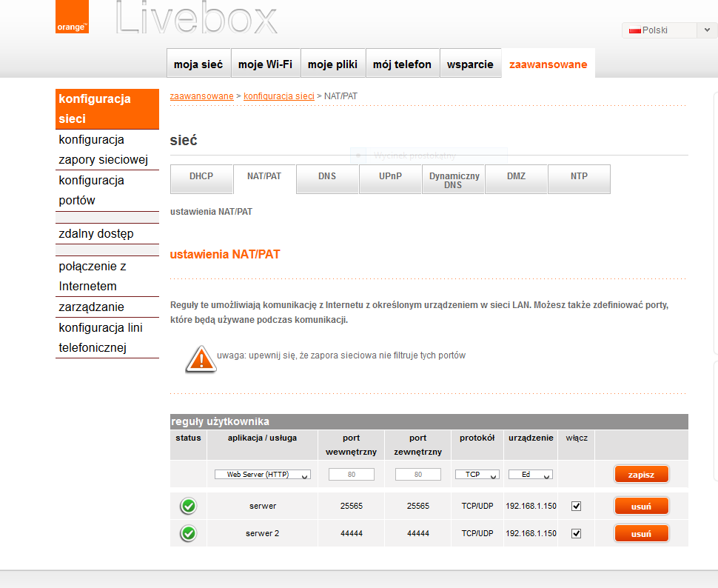Screen dimensions: 718x588
Task: Click the green status icon for serwer
Action: click(x=188, y=506)
